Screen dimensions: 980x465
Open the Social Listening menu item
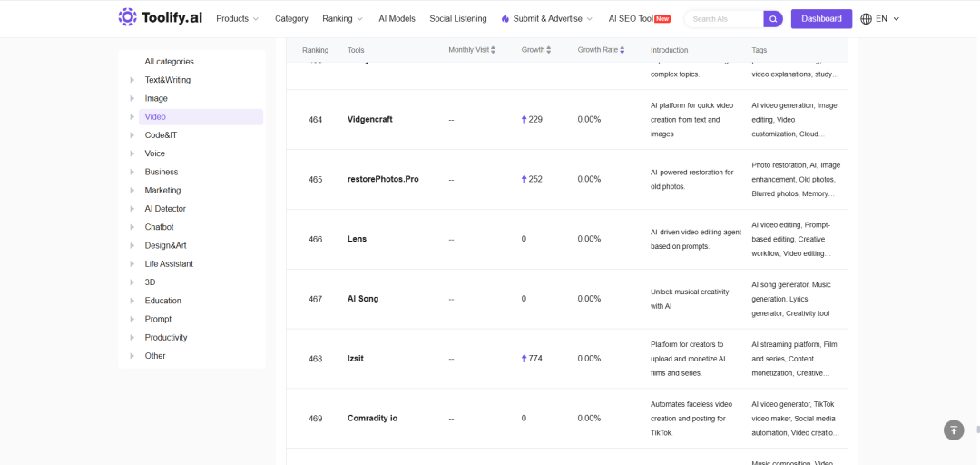coord(458,19)
